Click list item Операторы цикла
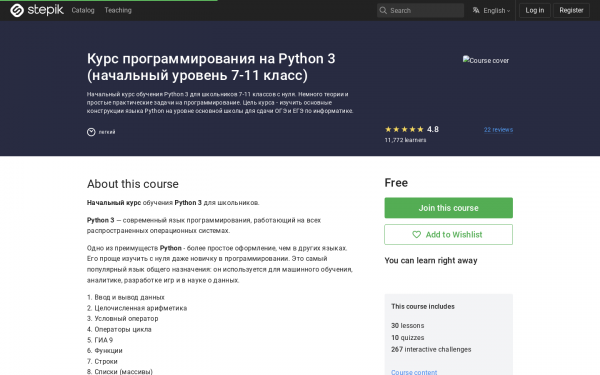Image resolution: width=600 pixels, height=375 pixels. pyautogui.click(x=123, y=329)
